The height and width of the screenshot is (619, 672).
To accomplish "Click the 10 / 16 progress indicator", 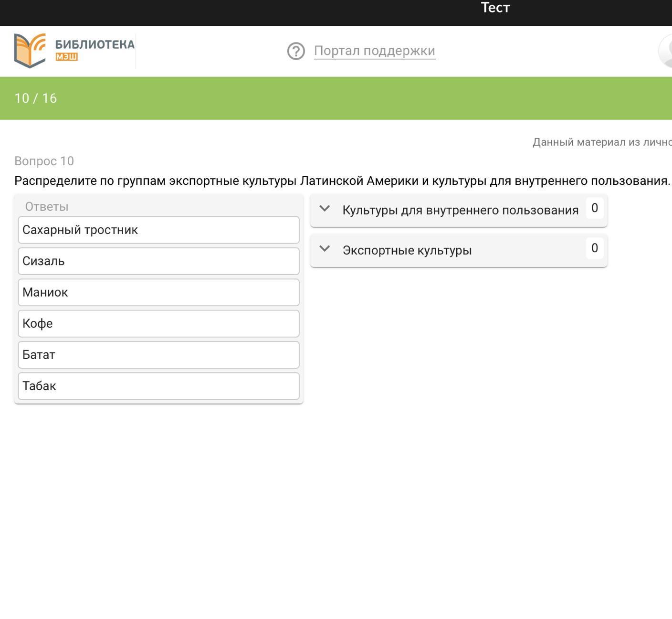I will (x=36, y=98).
